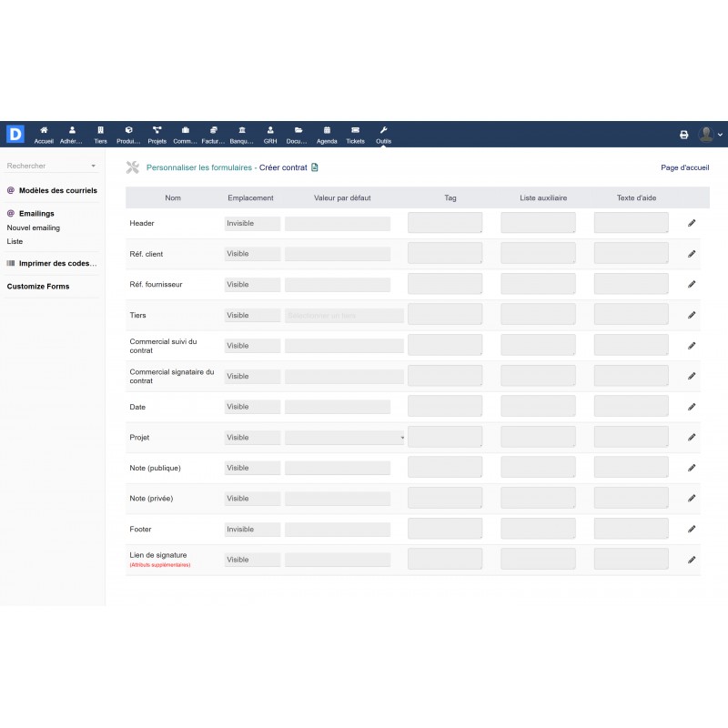Open the user account dropdown chevron
Image resolution: width=728 pixels, height=728 pixels.
click(720, 134)
